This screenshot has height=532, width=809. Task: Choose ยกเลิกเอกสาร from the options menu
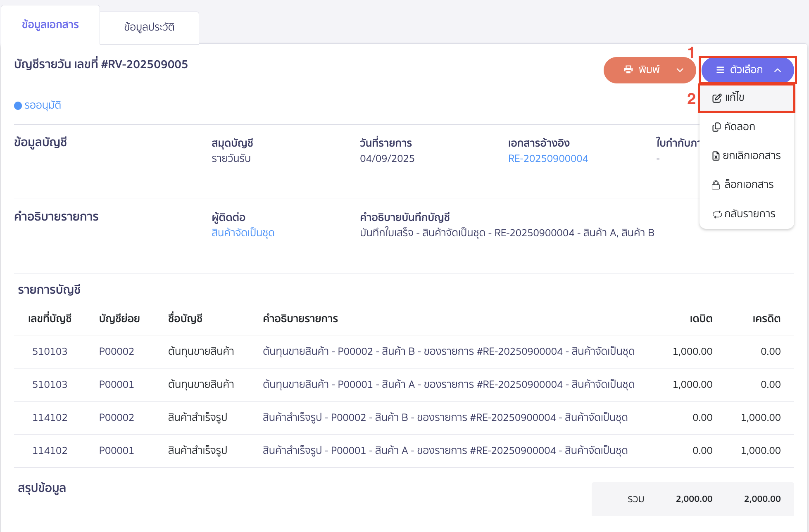[x=751, y=156]
